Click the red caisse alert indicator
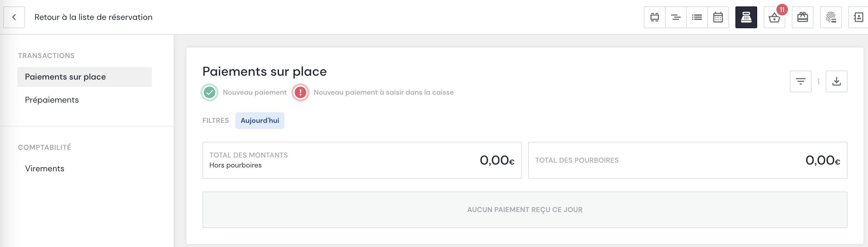Viewport: 868px width, 247px height. point(300,92)
